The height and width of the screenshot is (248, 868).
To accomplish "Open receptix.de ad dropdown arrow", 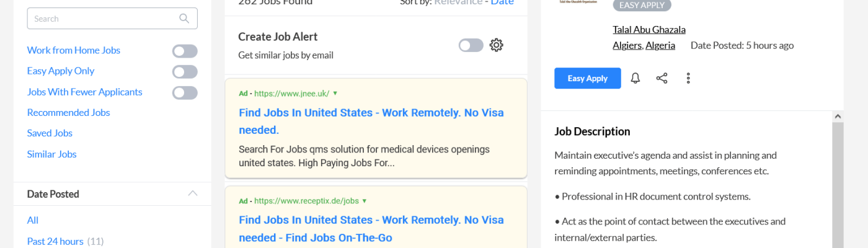I will point(365,201).
